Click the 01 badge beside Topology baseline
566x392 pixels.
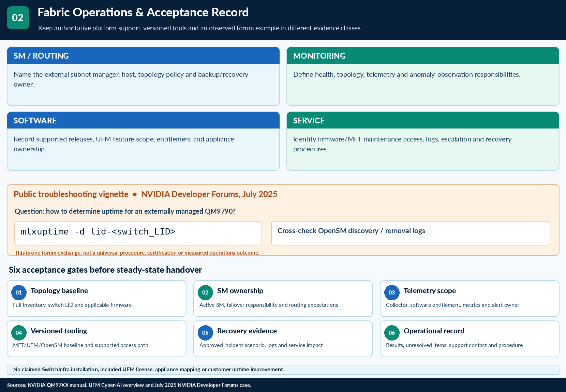coord(19,292)
